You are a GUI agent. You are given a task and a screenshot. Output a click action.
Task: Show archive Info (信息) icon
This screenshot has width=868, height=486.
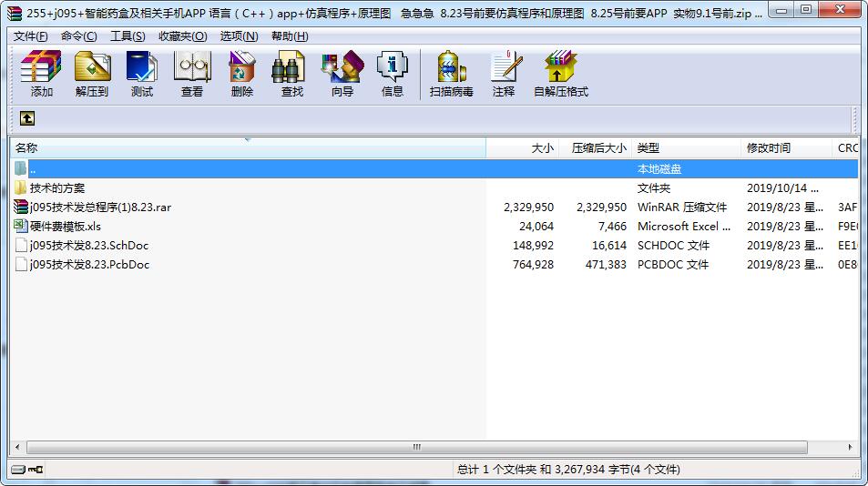point(392,74)
